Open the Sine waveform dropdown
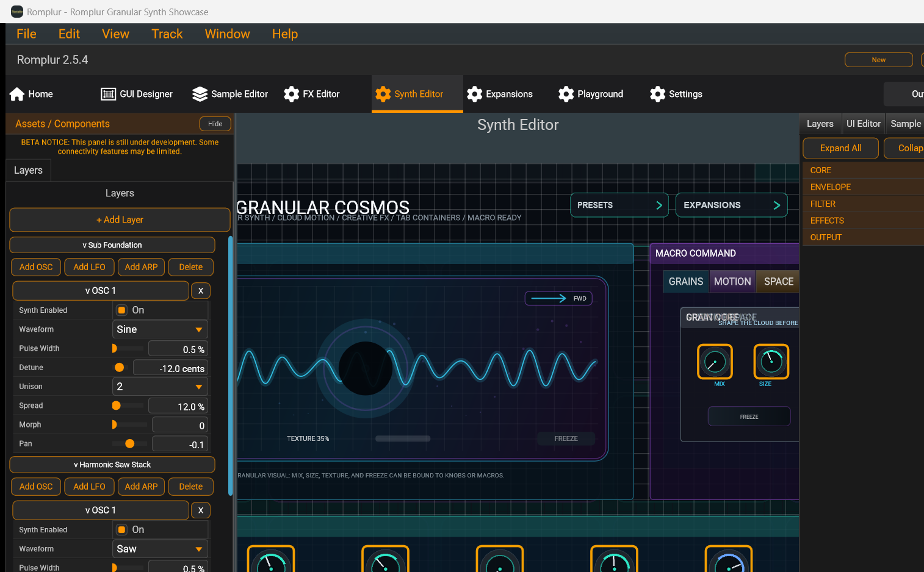Image resolution: width=924 pixels, height=572 pixels. (x=161, y=329)
